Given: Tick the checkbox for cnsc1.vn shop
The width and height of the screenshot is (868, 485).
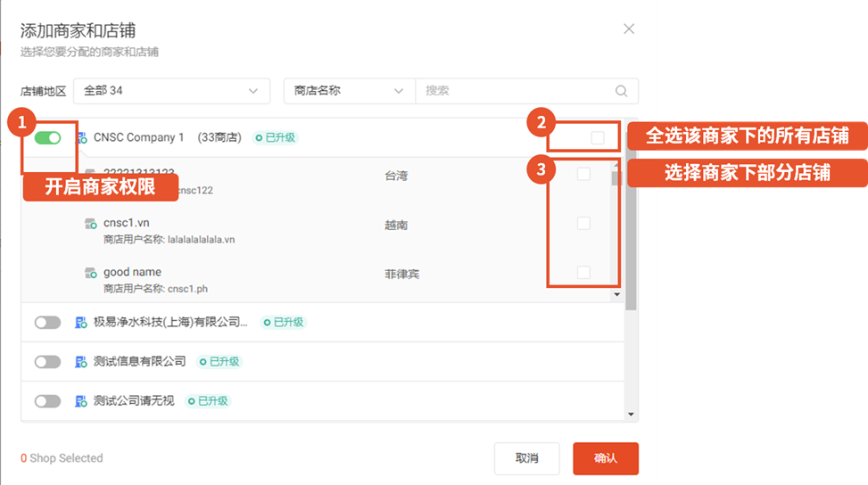Looking at the screenshot, I should coord(583,223).
